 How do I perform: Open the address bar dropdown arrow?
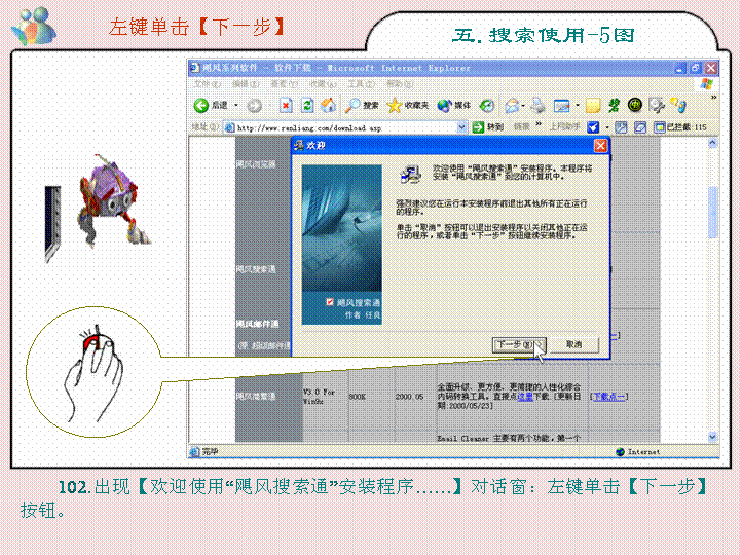coord(462,127)
